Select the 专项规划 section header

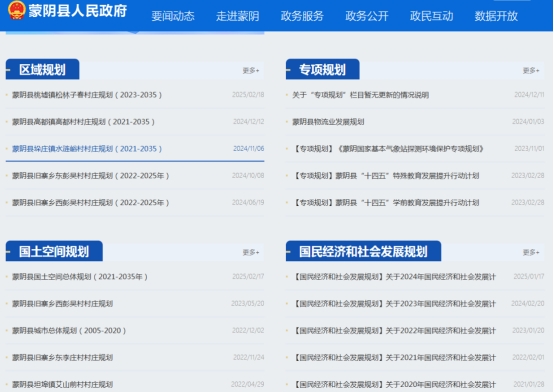tap(323, 69)
